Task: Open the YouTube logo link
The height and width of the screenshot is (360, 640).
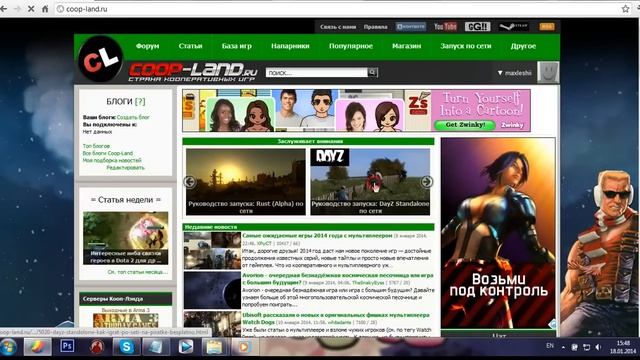Action: (445, 27)
